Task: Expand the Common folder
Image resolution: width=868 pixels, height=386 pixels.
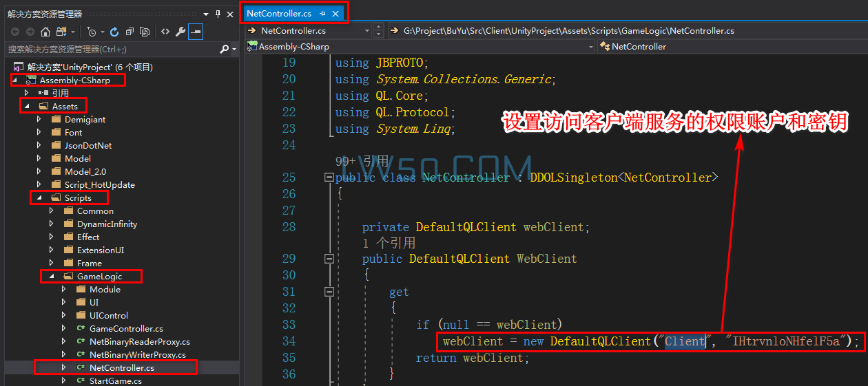Action: [x=52, y=211]
